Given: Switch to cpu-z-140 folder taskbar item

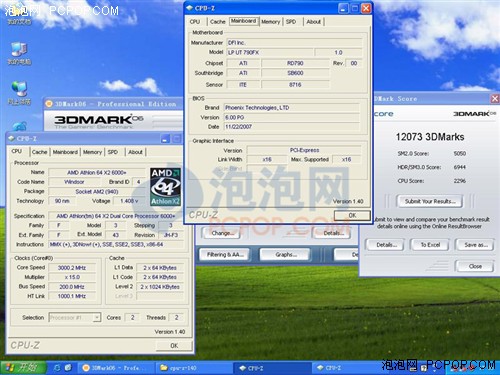Looking at the screenshot, I should click(193, 368).
